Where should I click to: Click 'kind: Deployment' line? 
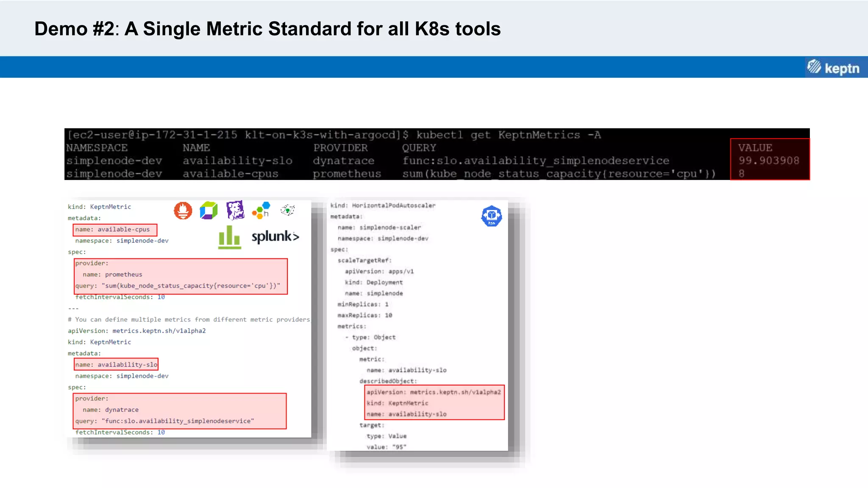(373, 282)
